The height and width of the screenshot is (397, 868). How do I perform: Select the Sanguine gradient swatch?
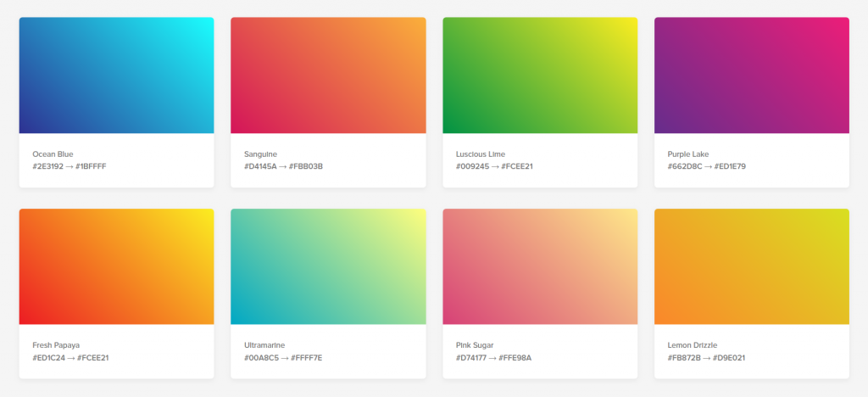coord(328,75)
